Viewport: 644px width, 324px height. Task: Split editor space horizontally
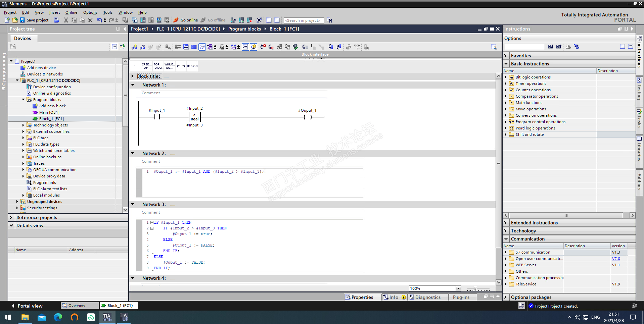pos(269,20)
